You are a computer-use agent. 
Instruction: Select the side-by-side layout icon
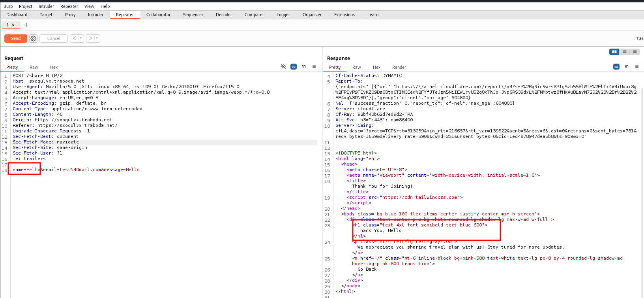(614, 52)
